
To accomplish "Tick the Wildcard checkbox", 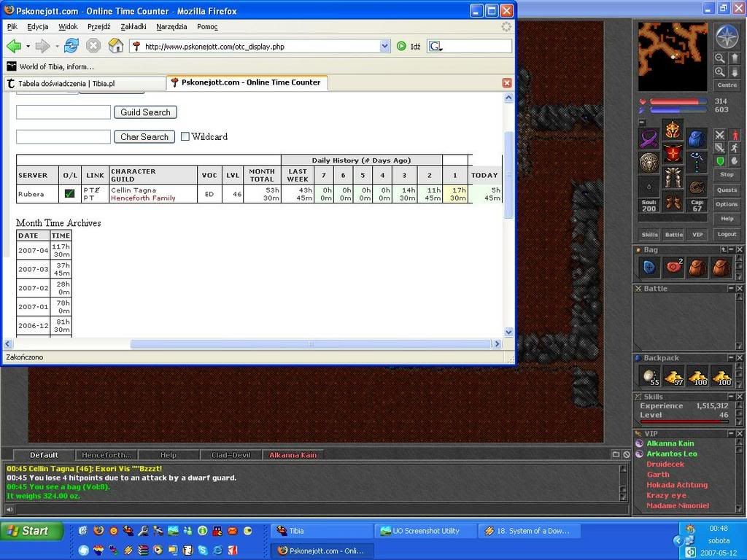I will pos(185,136).
